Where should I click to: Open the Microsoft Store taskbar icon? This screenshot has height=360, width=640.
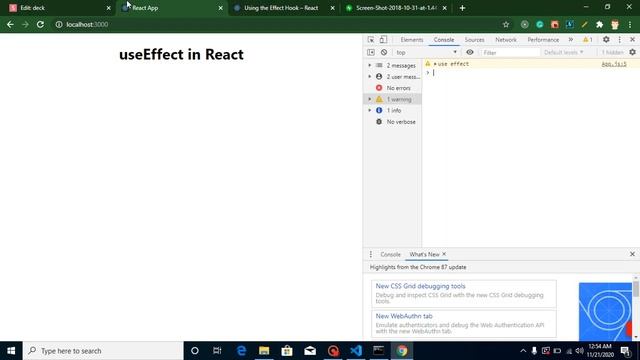[287, 351]
